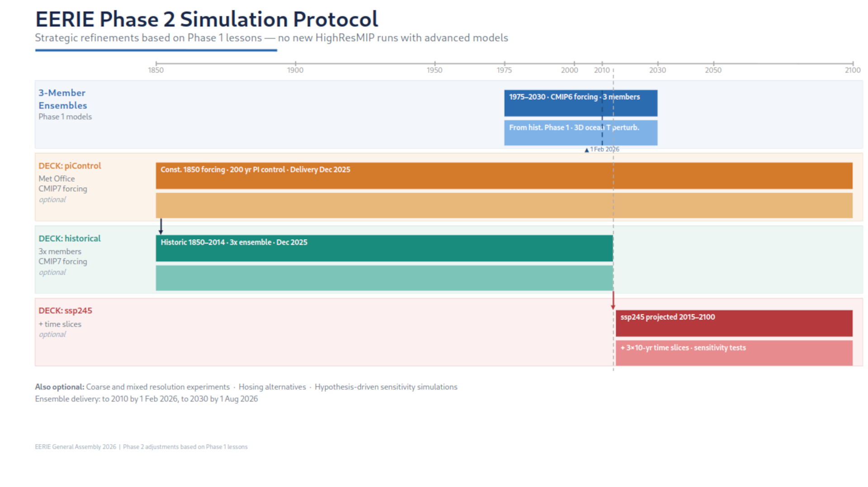Select the DECK: piControl section label
The image size is (868, 487).
70,166
